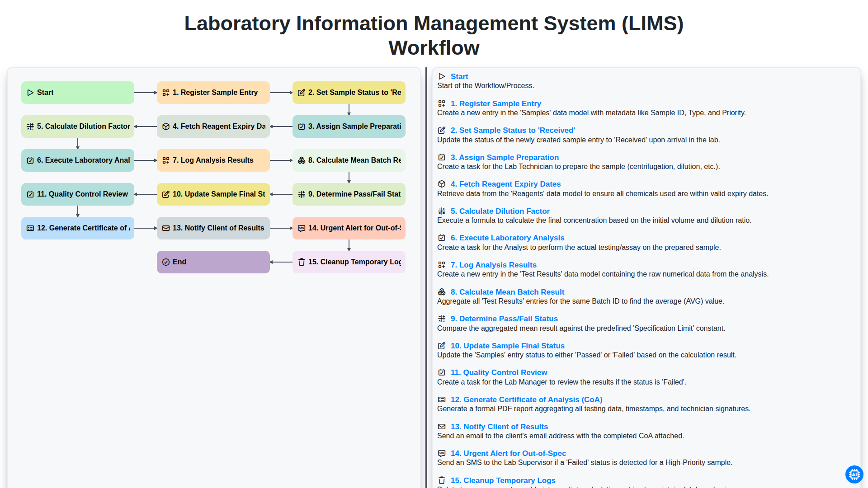Viewport: 868px width, 488px height.
Task: Open the Start link in the description list
Action: (x=459, y=77)
